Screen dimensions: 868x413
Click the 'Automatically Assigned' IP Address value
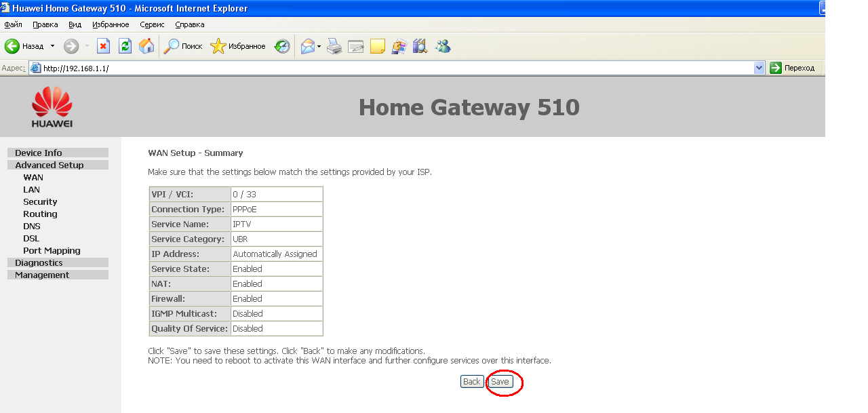coord(275,254)
